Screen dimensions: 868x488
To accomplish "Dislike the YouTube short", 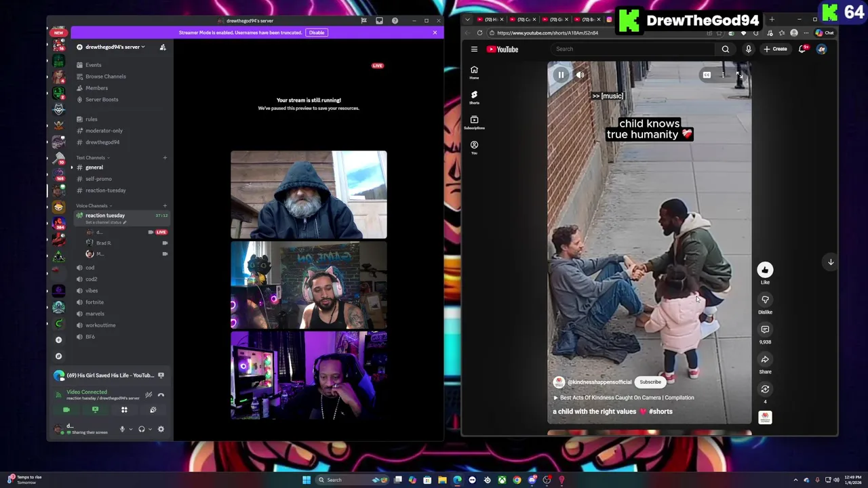I will 765,300.
